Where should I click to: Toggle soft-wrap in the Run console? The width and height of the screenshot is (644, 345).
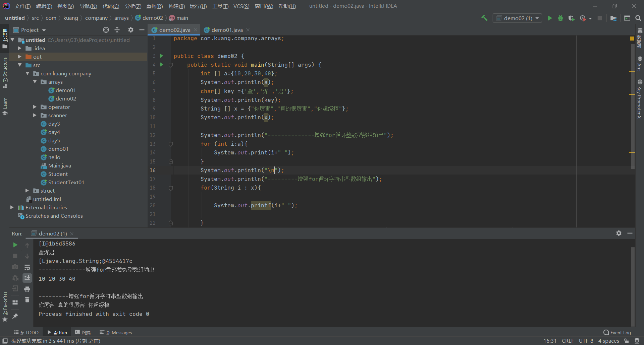click(27, 267)
